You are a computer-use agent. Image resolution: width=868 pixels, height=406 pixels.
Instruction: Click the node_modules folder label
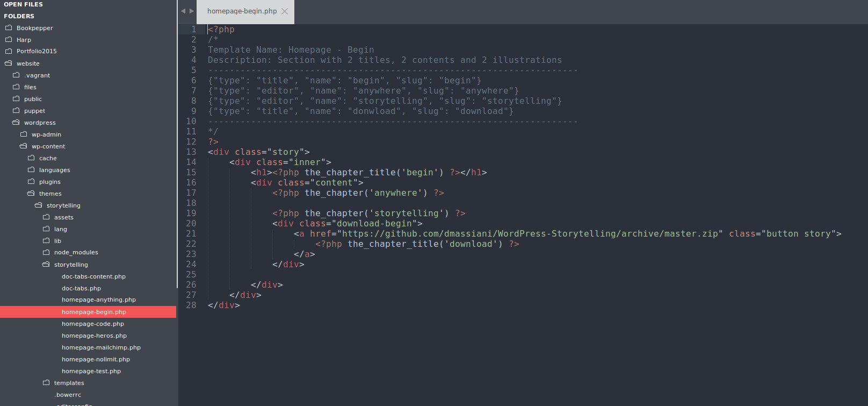[x=76, y=252]
